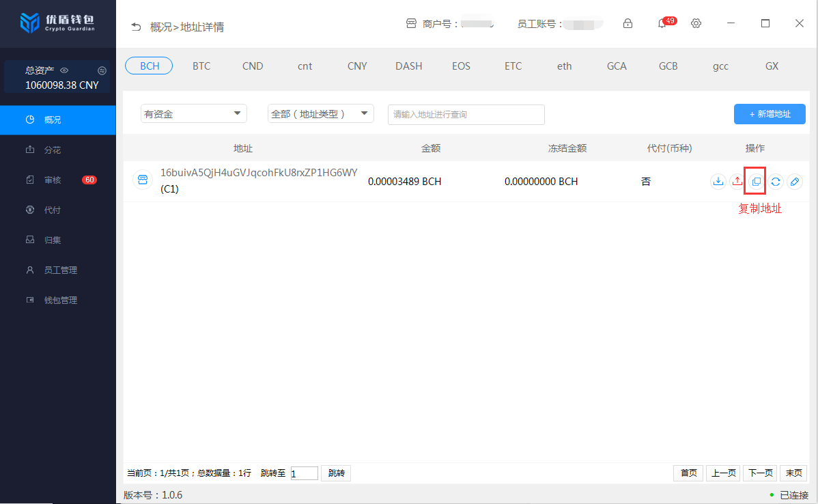
Task: Select the BTC currency tab
Action: [x=201, y=66]
